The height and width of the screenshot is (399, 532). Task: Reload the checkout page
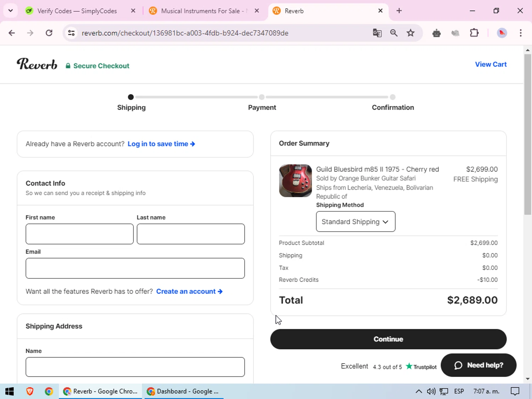point(49,33)
